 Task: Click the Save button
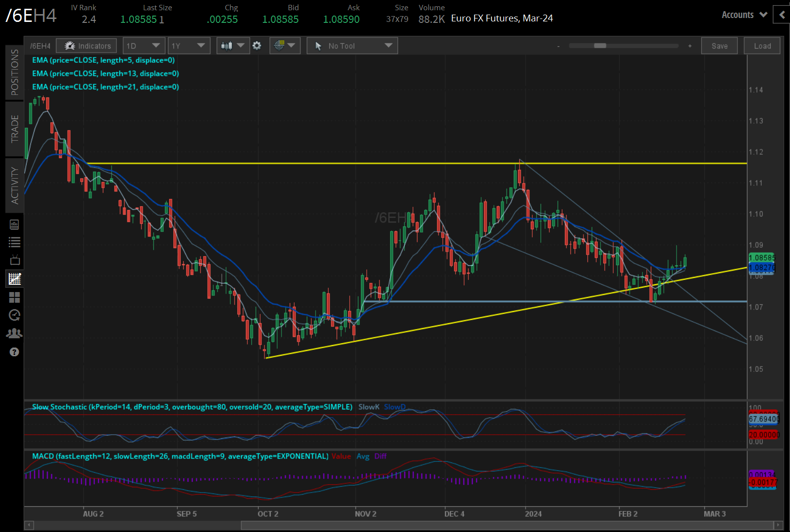[719, 46]
